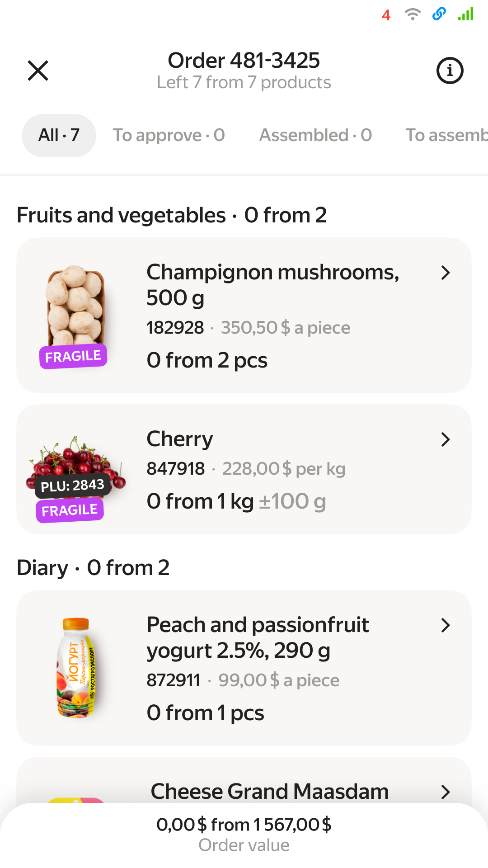488x868 pixels.
Task: Select the All · 7 filter tab
Action: click(x=59, y=135)
